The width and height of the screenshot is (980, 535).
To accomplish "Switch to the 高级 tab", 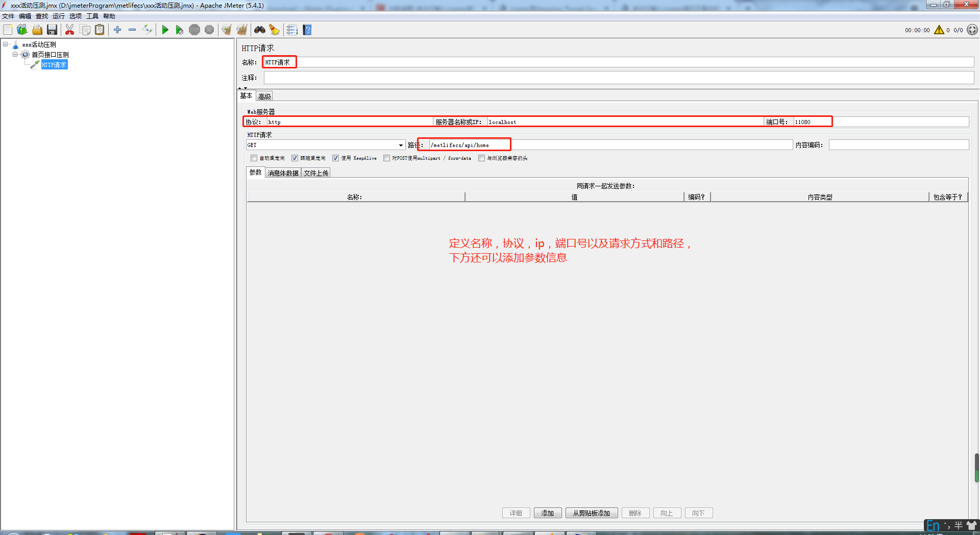I will 264,96.
